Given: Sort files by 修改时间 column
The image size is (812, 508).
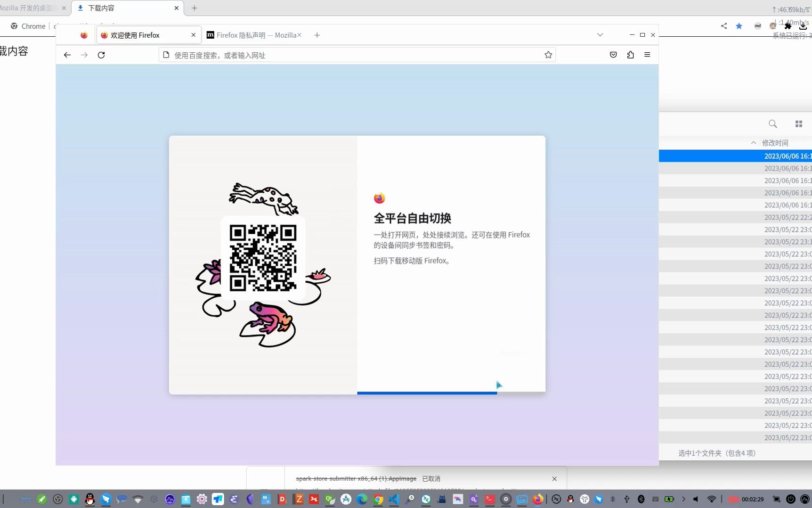Looking at the screenshot, I should coord(775,143).
